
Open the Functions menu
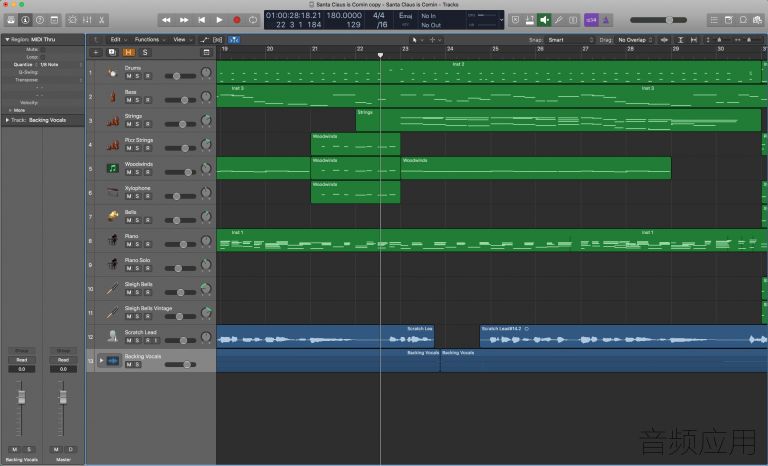(149, 40)
